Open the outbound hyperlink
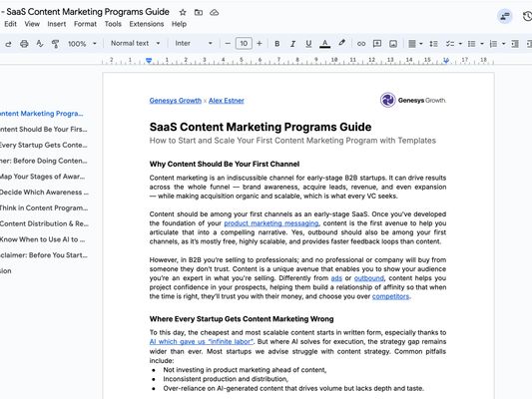This screenshot has width=532, height=399. pyautogui.click(x=368, y=278)
